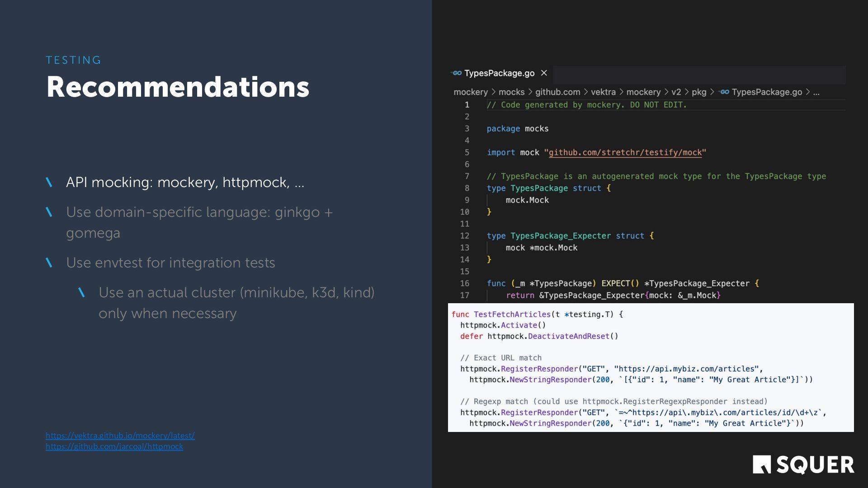Click the SQUER logo icon
The width and height of the screenshot is (868, 488).
pos(761,465)
